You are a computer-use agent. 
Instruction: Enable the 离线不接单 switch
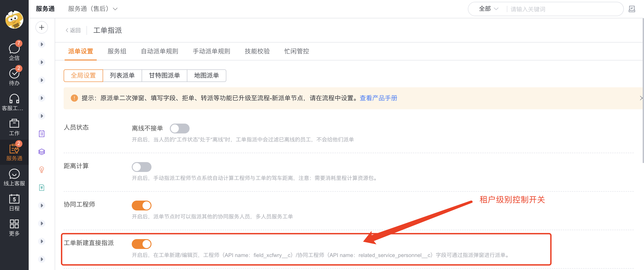click(x=180, y=128)
